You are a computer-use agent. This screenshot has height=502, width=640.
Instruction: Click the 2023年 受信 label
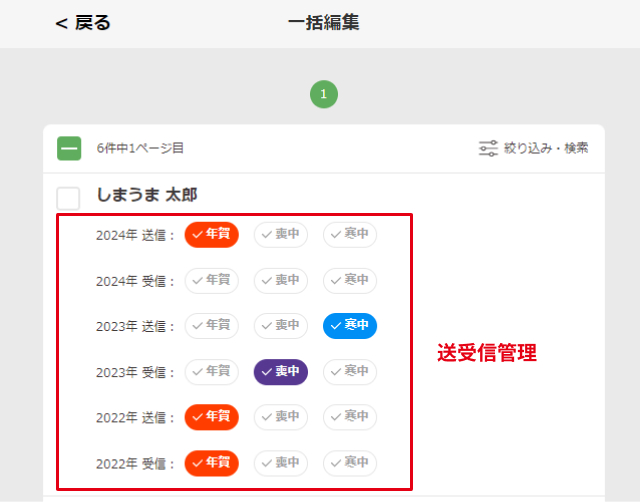135,373
